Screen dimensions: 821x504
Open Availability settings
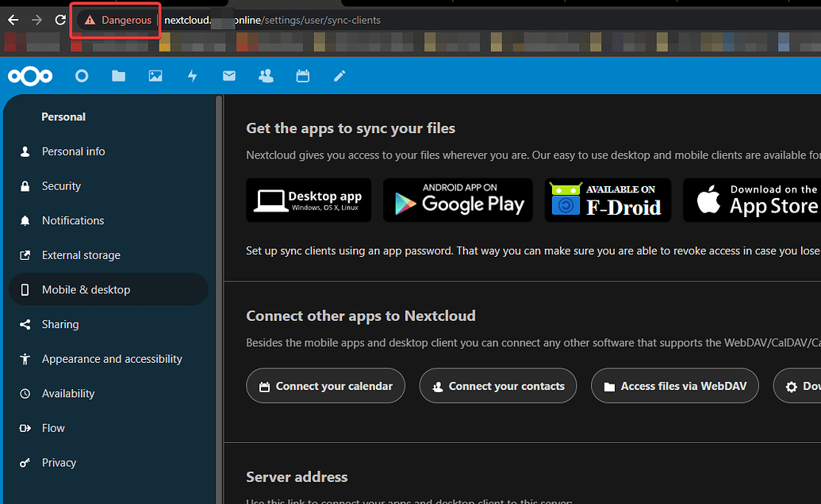109,393
